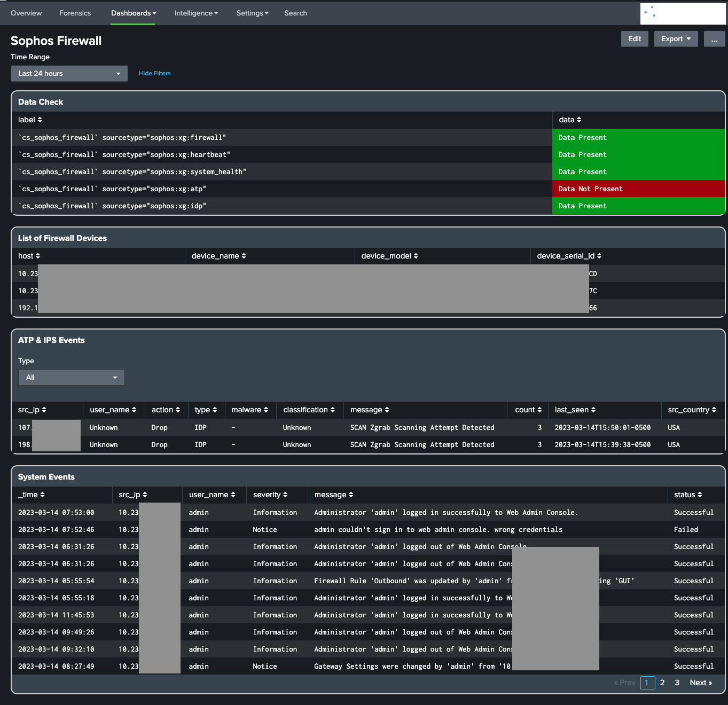Sort Data Check table by label column
Image resolution: width=728 pixels, height=705 pixels.
[x=30, y=120]
